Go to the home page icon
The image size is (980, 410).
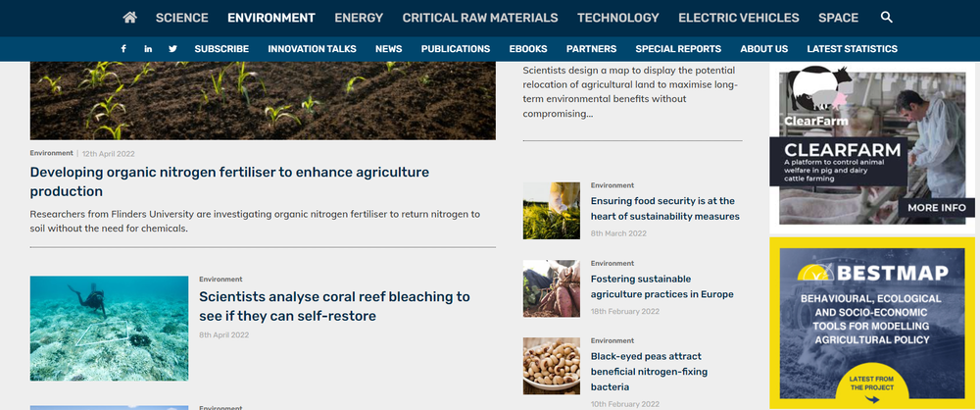[x=130, y=18]
